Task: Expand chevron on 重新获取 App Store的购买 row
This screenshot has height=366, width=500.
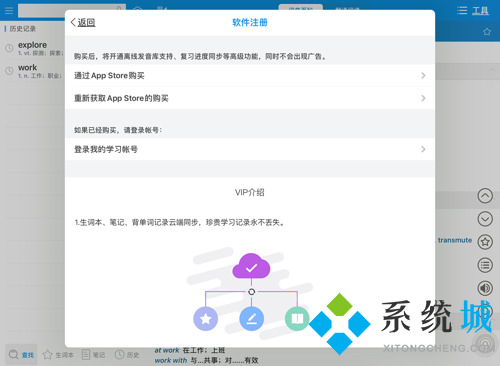Action: click(423, 98)
